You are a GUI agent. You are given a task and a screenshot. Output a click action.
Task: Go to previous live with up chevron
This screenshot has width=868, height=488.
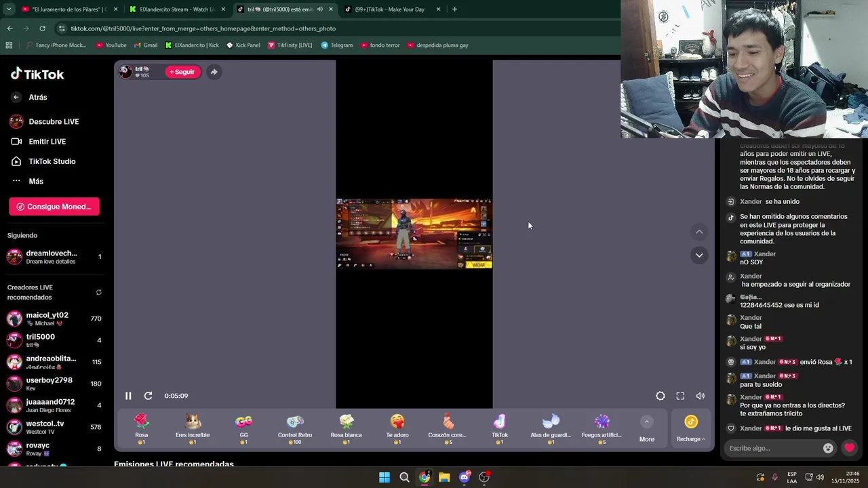(x=699, y=232)
